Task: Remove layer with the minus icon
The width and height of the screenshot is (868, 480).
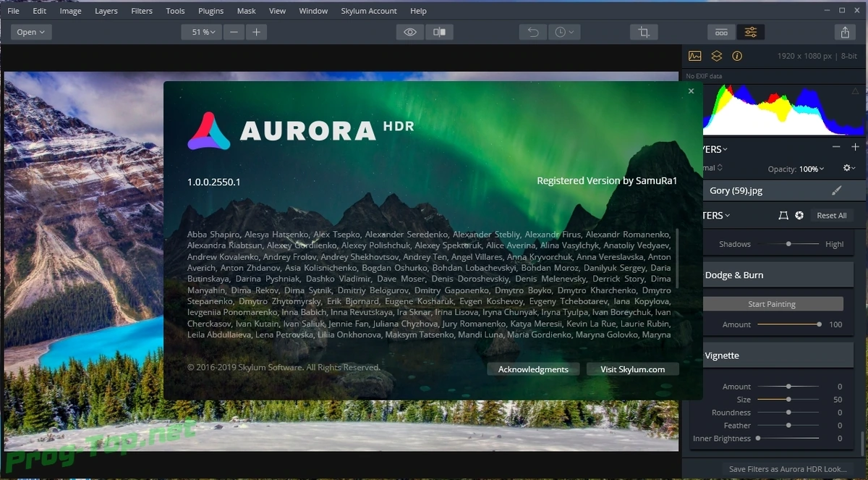Action: pos(836,147)
